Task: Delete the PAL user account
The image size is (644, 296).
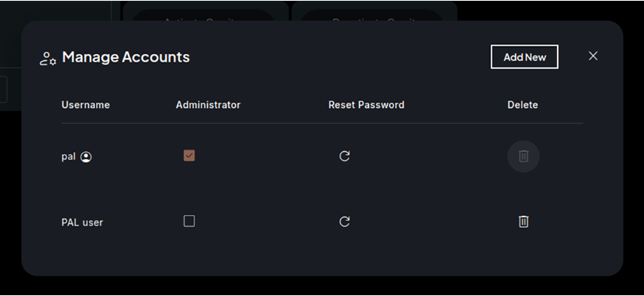Action: (x=523, y=222)
